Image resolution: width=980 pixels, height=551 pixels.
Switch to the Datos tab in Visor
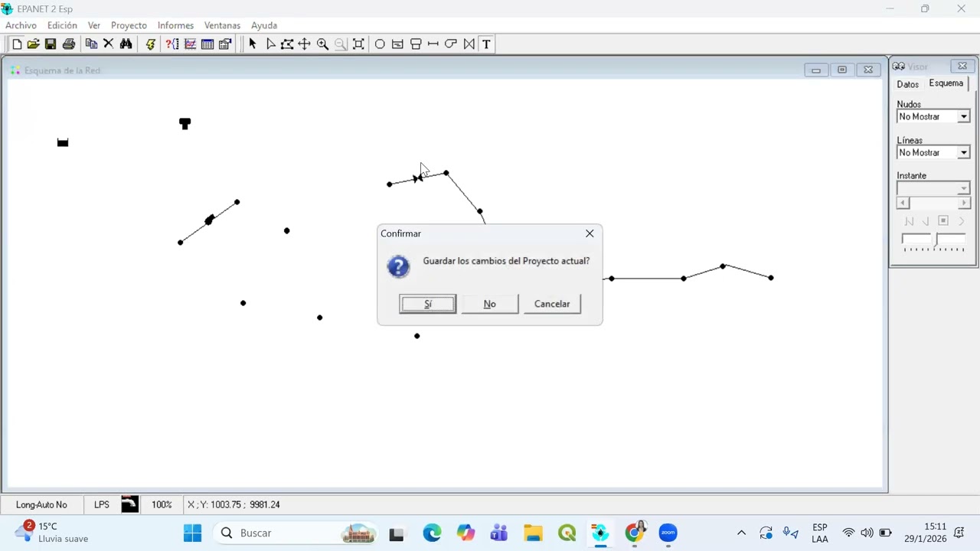[907, 84]
